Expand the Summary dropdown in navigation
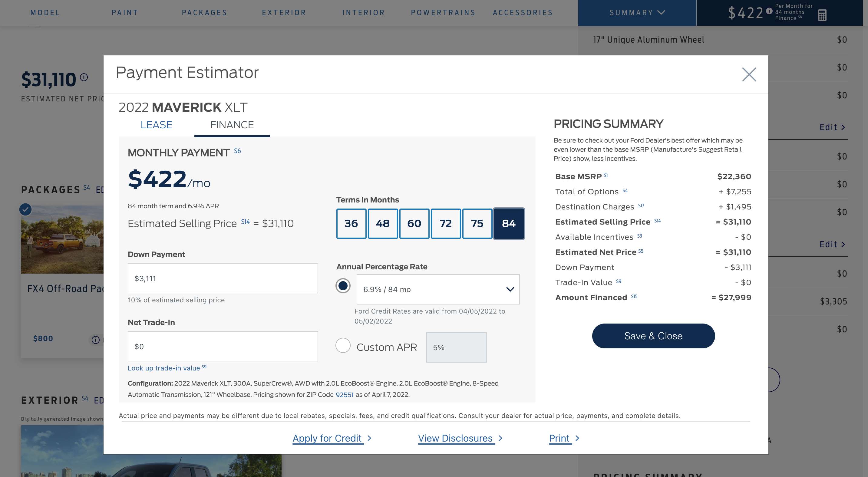The width and height of the screenshot is (868, 477). [637, 13]
